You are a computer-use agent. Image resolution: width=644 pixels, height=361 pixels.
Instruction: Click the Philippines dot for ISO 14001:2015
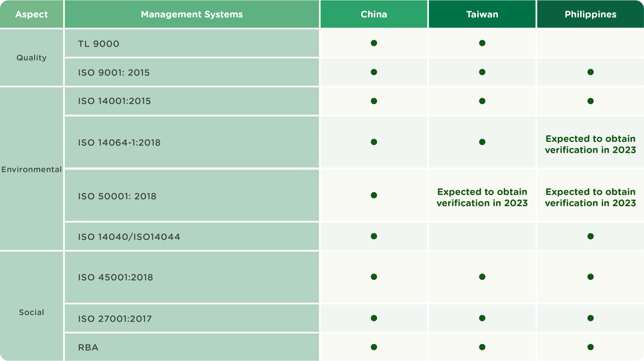pyautogui.click(x=590, y=101)
